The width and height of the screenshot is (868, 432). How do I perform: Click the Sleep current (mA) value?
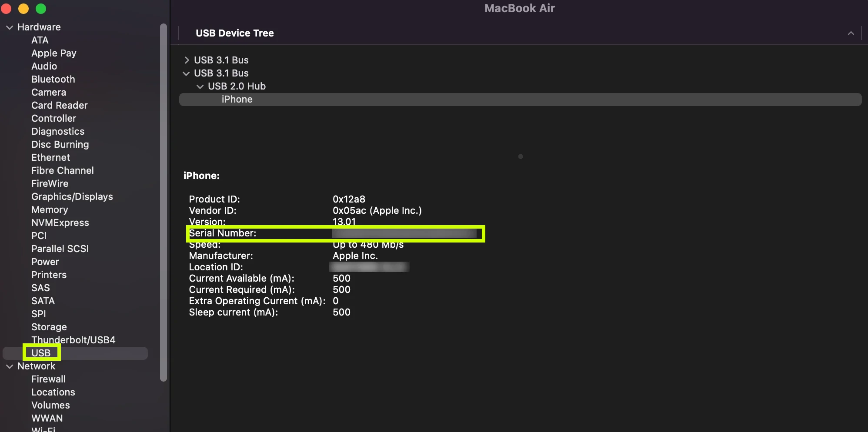point(341,312)
